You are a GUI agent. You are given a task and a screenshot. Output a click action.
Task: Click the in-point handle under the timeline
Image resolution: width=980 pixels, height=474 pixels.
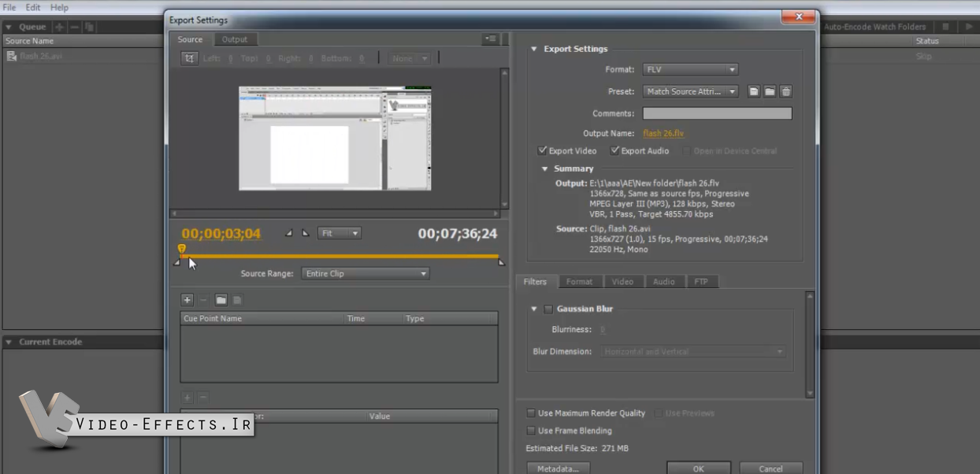(176, 262)
